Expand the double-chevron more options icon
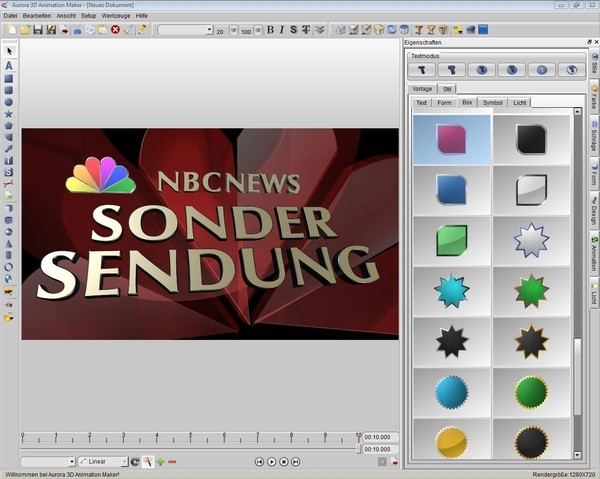 pyautogui.click(x=320, y=29)
